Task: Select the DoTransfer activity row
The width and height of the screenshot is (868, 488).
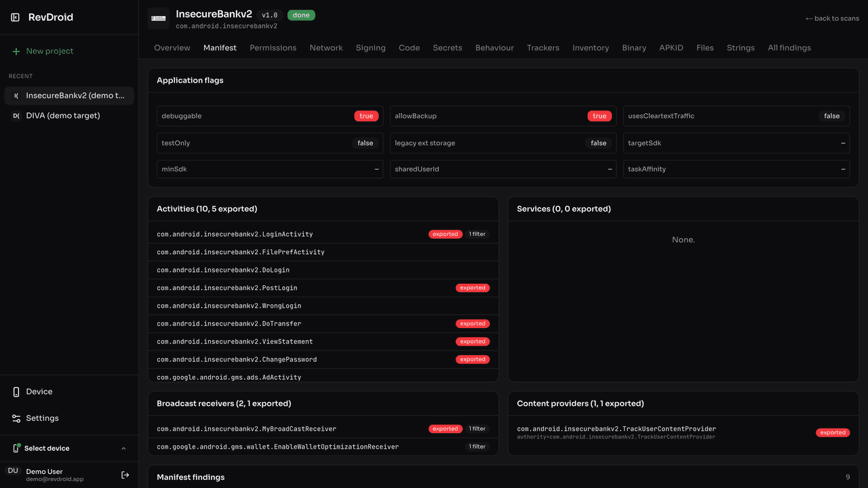Action: (x=323, y=324)
